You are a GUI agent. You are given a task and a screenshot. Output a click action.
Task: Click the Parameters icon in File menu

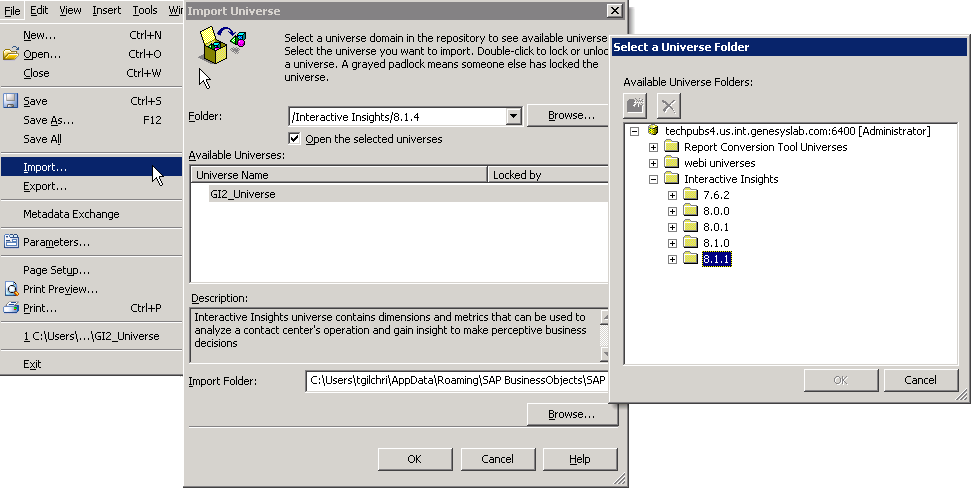coord(11,242)
